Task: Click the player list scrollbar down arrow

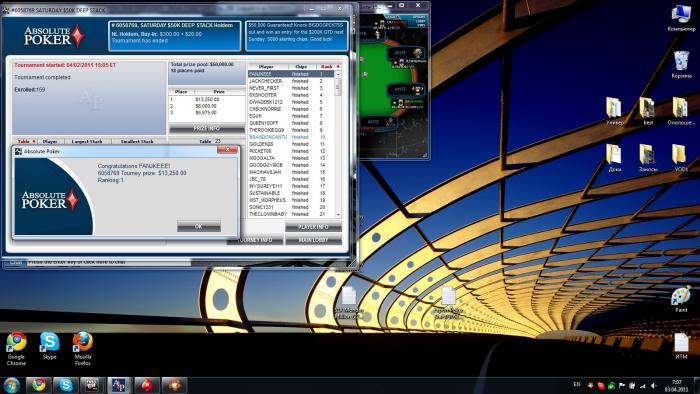Action: point(338,215)
